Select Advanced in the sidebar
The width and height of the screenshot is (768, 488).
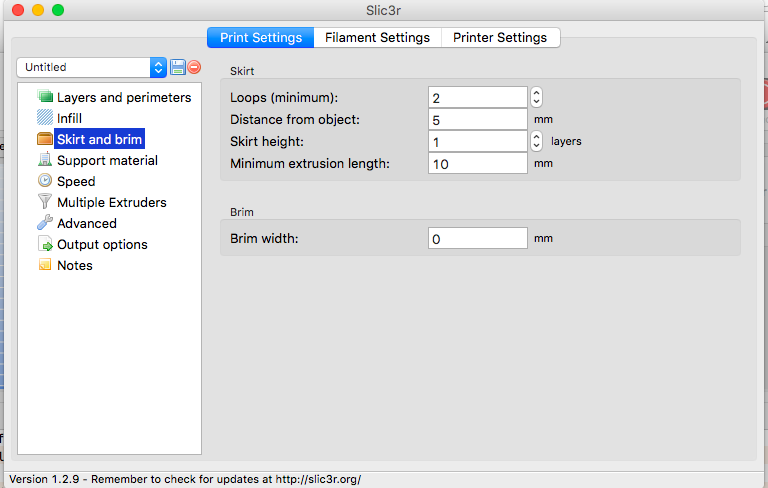(87, 223)
